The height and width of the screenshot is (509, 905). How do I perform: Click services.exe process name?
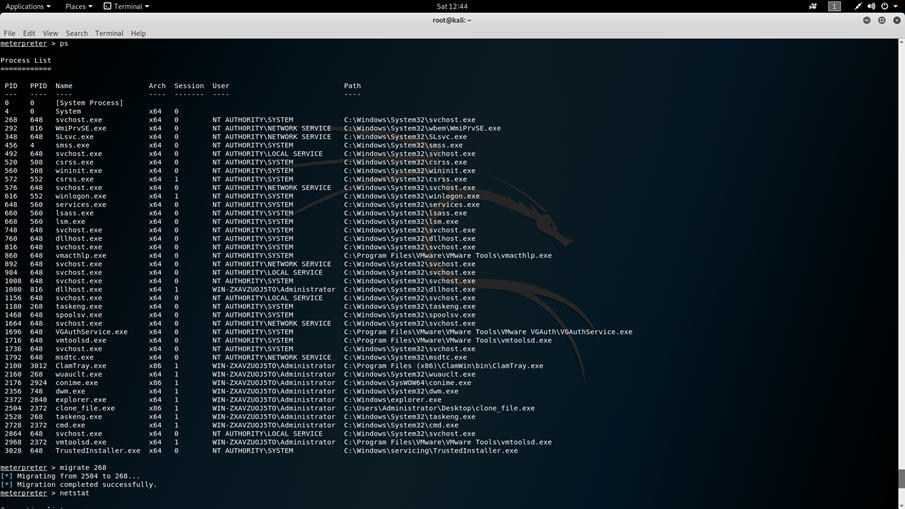click(81, 205)
